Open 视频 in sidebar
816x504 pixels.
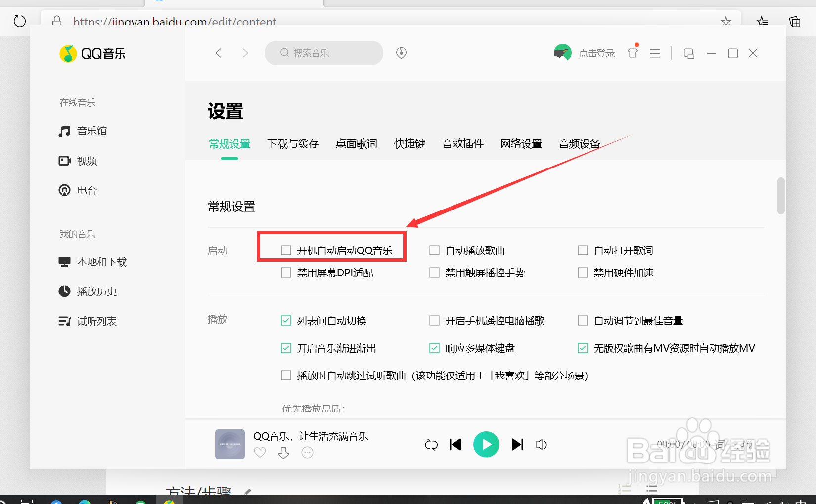(x=78, y=161)
